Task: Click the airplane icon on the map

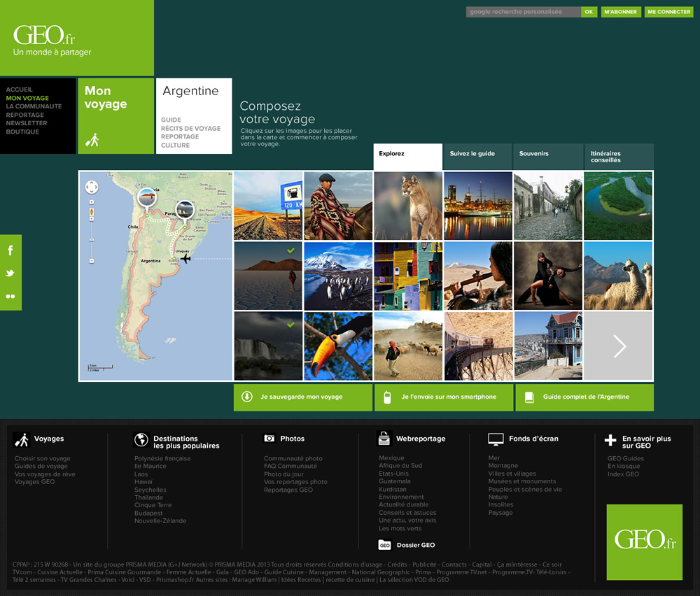Action: 185,258
